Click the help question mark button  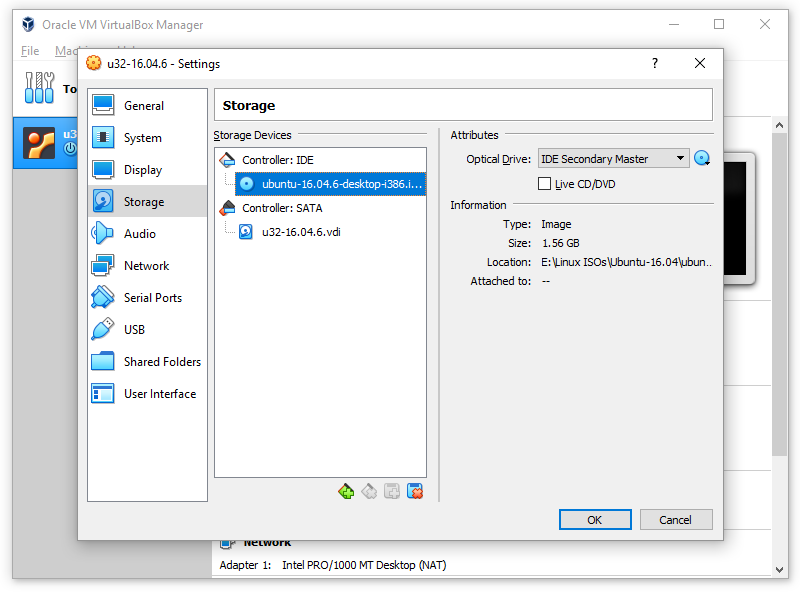click(655, 63)
